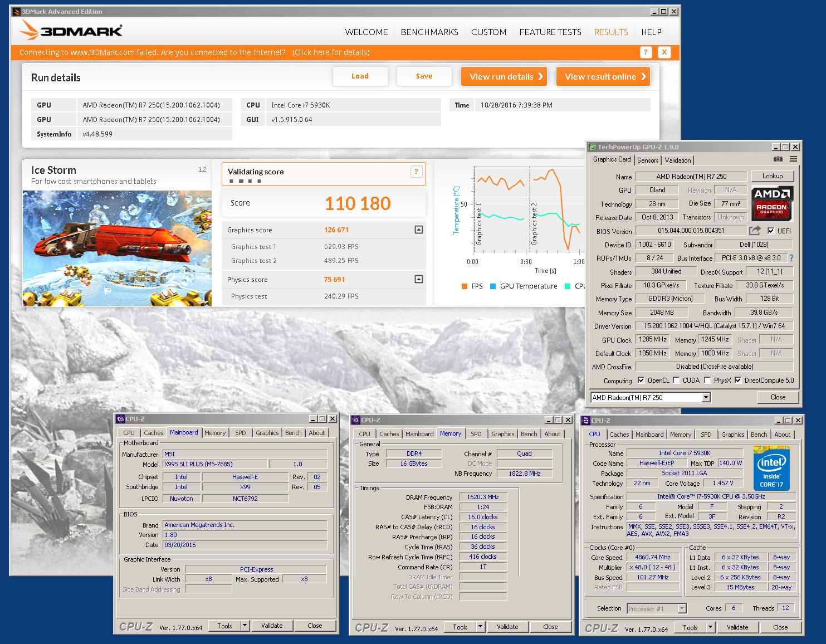Viewport: 826px width, 644px height.
Task: Click the DRAM Frequency 1620.3 MHz value
Action: 483,497
